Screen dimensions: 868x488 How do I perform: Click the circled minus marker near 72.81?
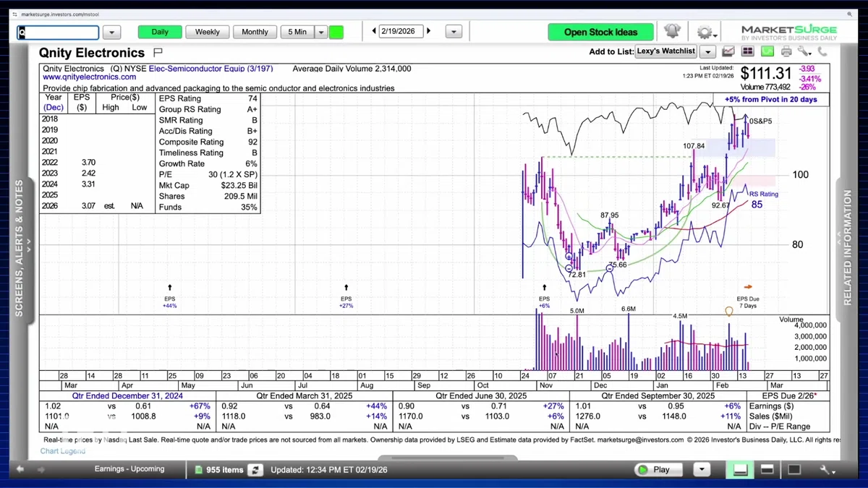[x=569, y=268]
